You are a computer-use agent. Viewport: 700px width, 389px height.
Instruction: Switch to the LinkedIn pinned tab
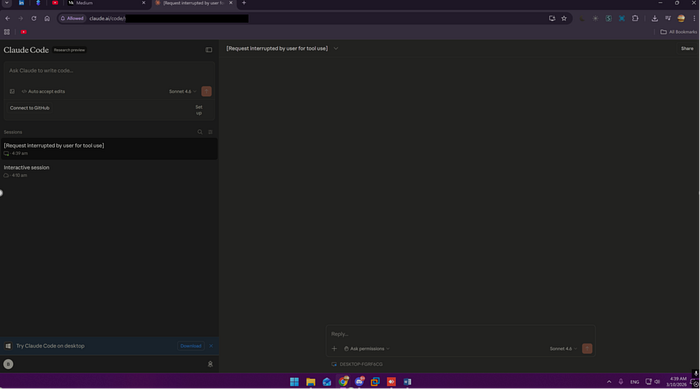pyautogui.click(x=21, y=3)
